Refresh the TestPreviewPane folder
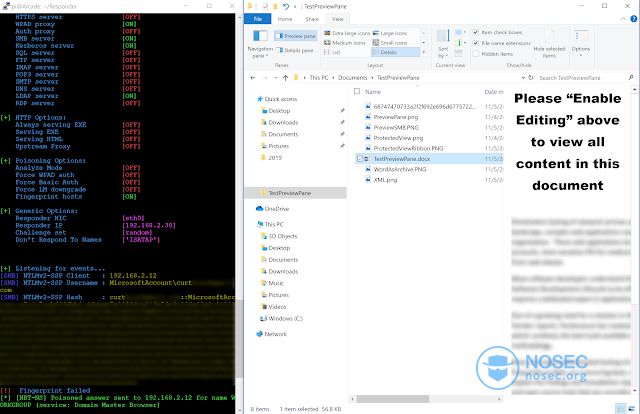Viewport: 640px width, 414px height. (x=531, y=78)
